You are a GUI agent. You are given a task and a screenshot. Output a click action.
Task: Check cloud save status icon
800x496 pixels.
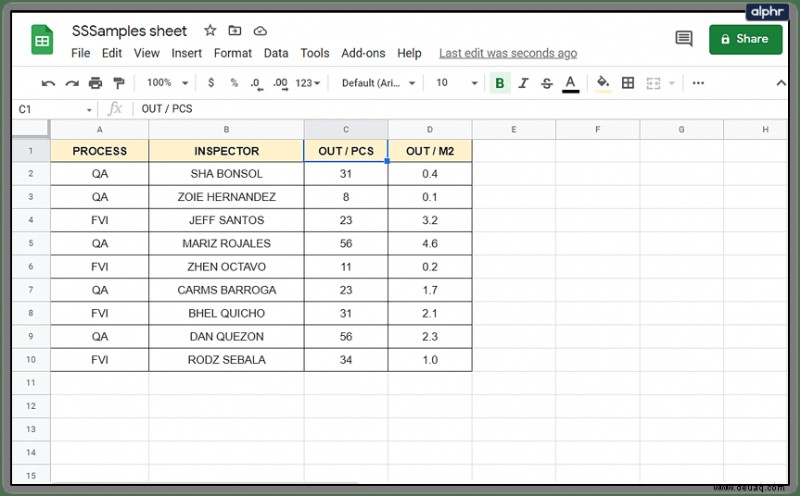[x=260, y=31]
